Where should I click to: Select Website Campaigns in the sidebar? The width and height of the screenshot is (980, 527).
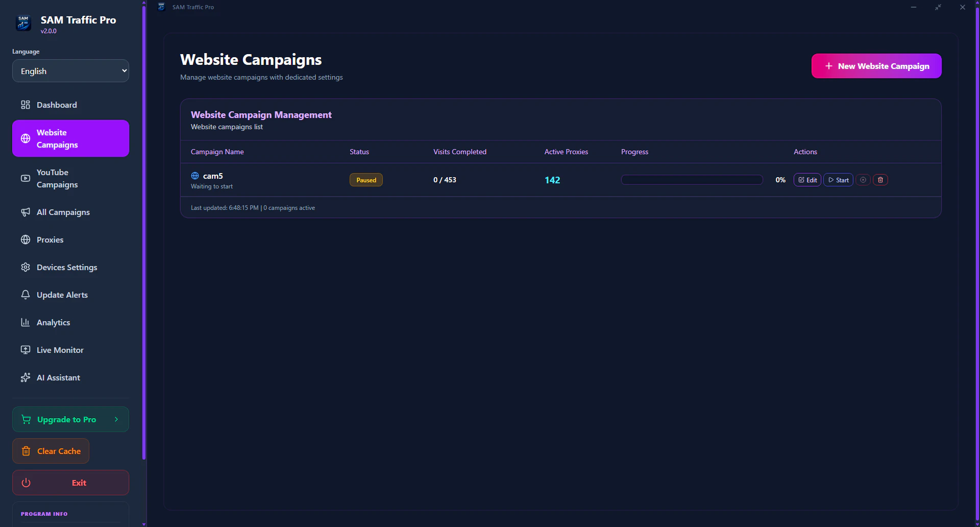click(x=70, y=138)
